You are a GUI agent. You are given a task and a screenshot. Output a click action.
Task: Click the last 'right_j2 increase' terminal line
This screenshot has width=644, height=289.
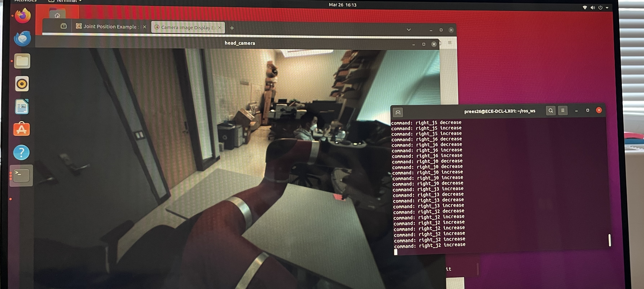(430, 245)
